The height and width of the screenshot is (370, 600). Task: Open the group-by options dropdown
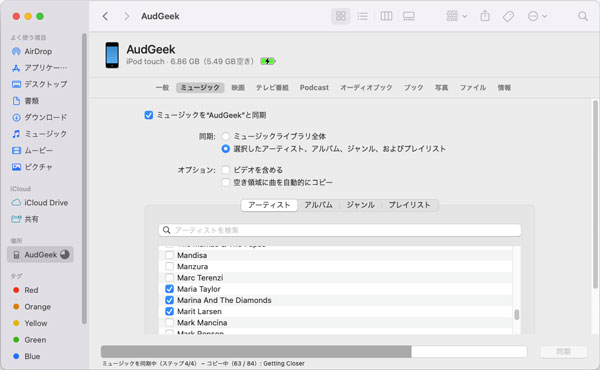[x=457, y=16]
